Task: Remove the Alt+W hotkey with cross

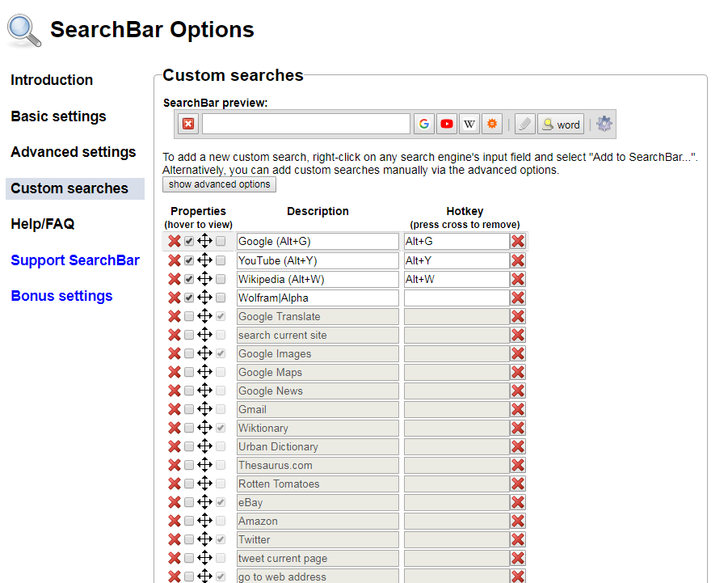Action: tap(518, 279)
